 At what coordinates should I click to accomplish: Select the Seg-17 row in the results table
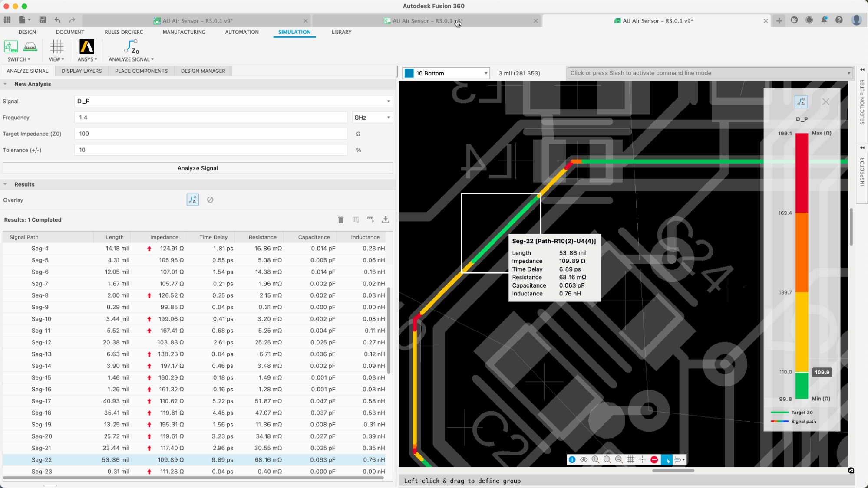pos(130,401)
